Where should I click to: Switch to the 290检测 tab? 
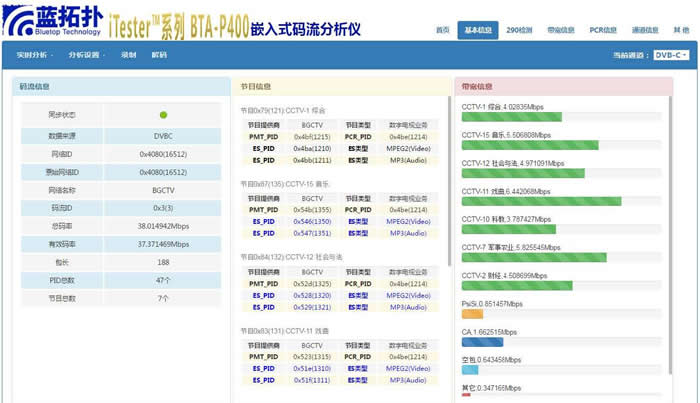point(519,30)
